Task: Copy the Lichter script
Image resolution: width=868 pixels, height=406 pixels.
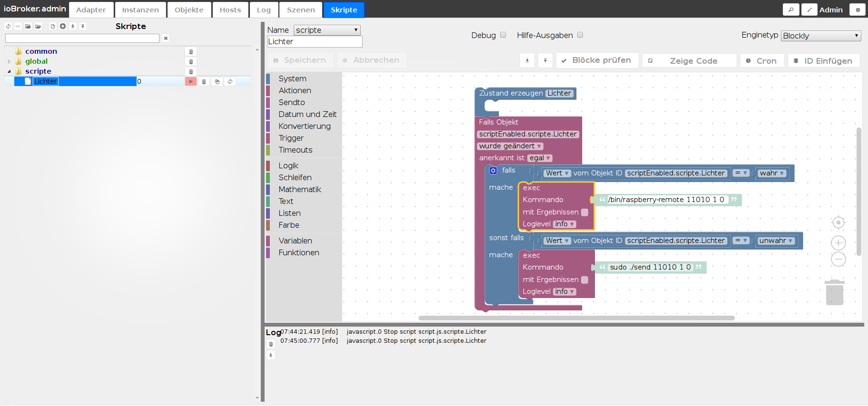Action: coord(217,81)
